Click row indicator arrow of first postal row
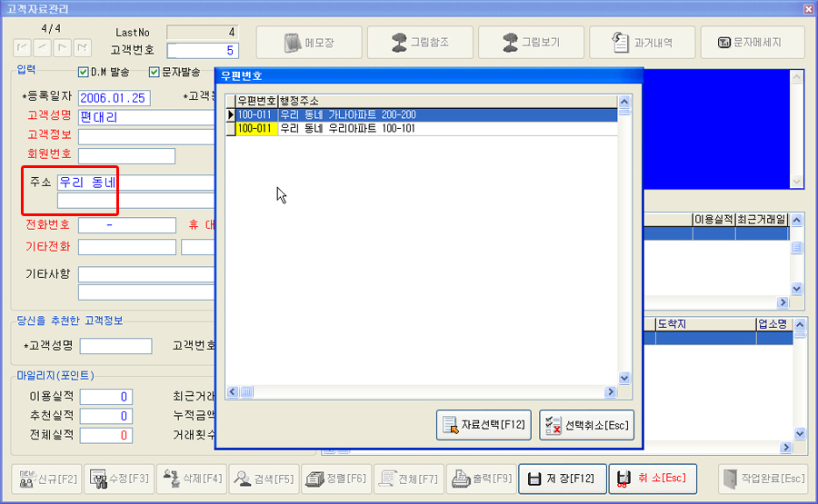 tap(231, 114)
